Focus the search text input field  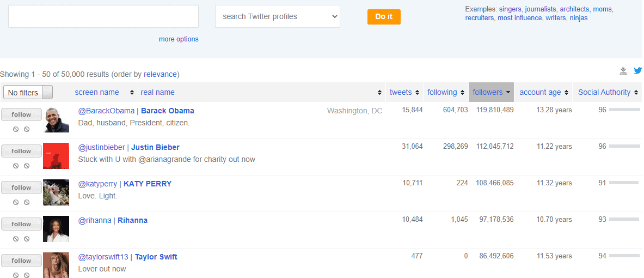(103, 16)
